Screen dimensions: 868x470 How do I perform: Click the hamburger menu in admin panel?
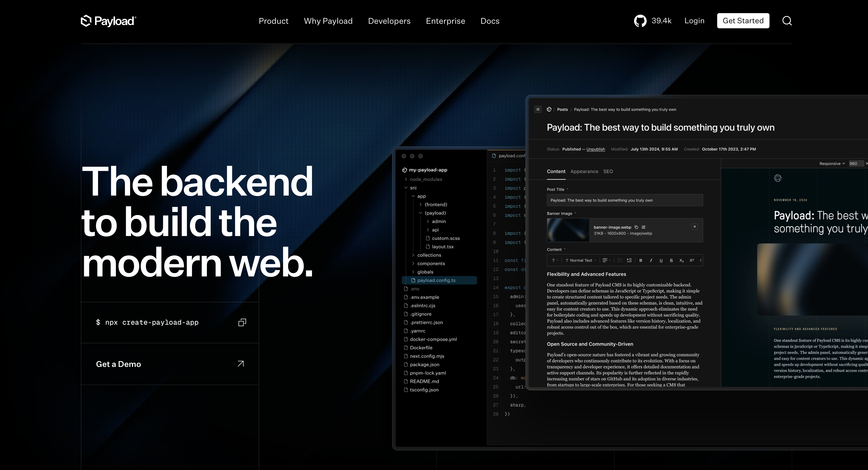(x=538, y=109)
